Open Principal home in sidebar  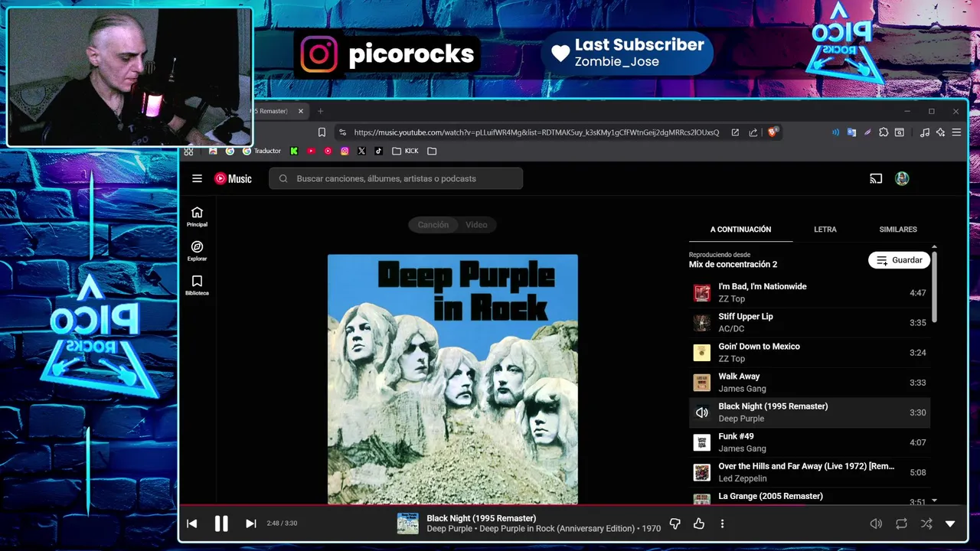(x=197, y=217)
